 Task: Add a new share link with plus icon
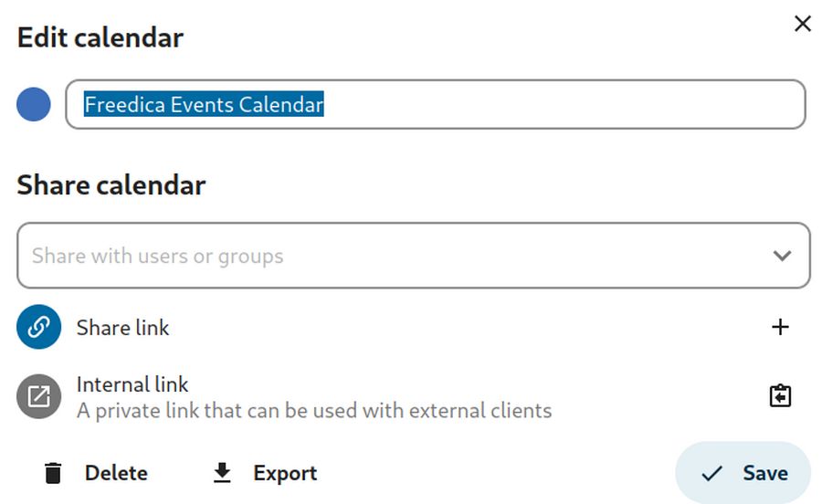[780, 328]
